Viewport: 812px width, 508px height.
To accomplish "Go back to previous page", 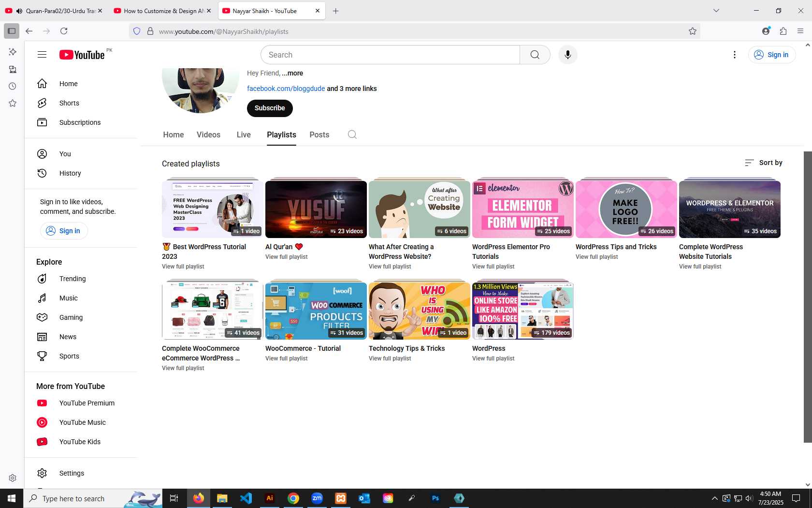I will point(29,31).
